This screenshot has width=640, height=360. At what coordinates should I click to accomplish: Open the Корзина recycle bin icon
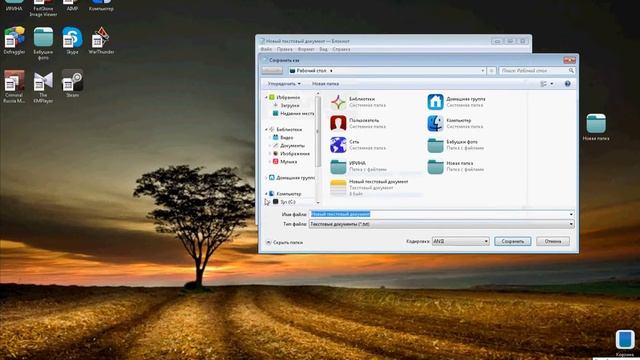click(x=625, y=343)
